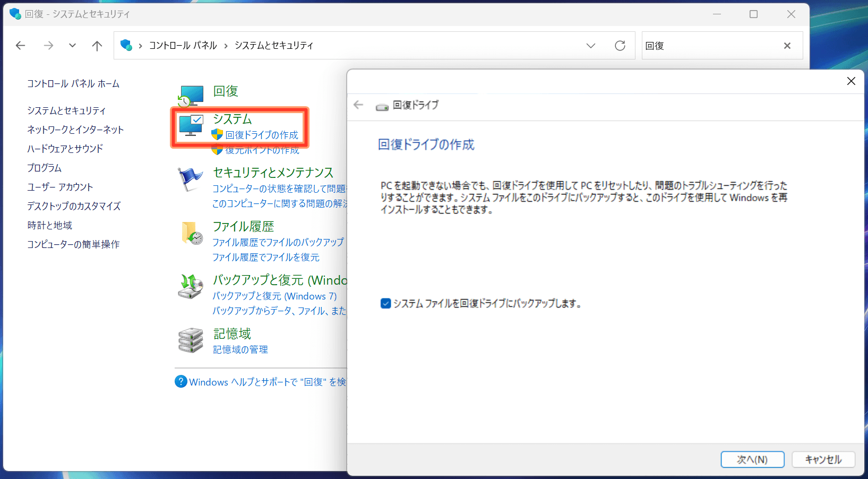Screen dimensions: 868x479
Task: Open バックアップと復元 (Windows 7) heading
Action: (279, 280)
